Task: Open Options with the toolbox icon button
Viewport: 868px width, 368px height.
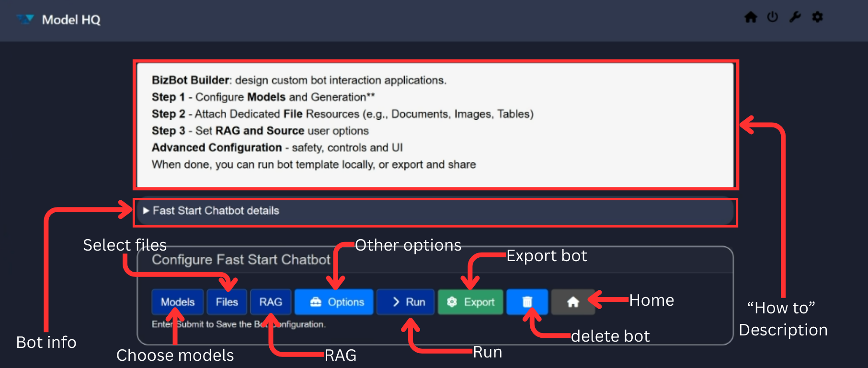Action: coord(334,302)
